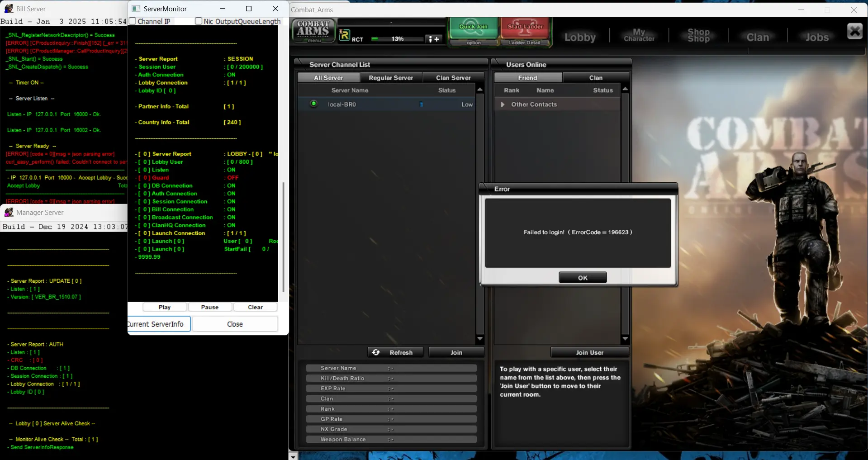This screenshot has height=460, width=868.
Task: Open the Lobby section in top navigation
Action: pyautogui.click(x=580, y=37)
